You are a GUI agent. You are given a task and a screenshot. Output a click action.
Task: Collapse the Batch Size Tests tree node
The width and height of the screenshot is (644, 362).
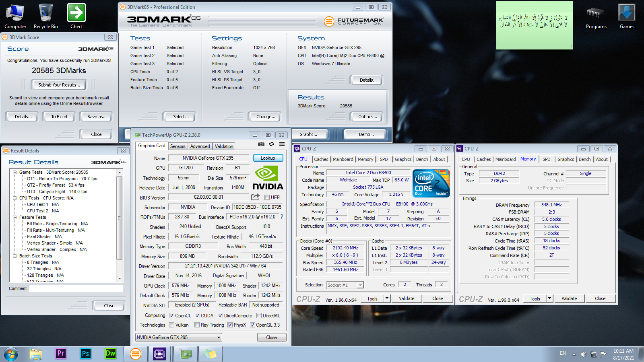click(15, 256)
